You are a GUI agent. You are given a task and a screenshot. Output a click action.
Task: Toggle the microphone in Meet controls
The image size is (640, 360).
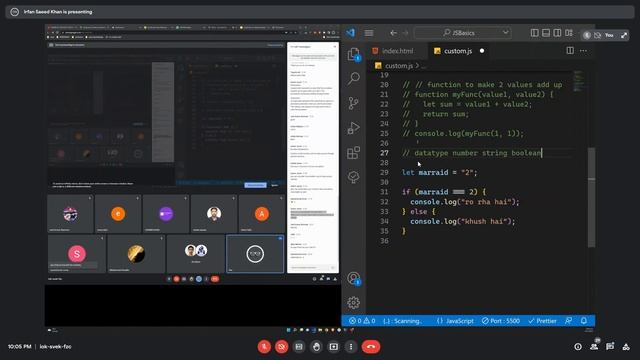(264, 347)
